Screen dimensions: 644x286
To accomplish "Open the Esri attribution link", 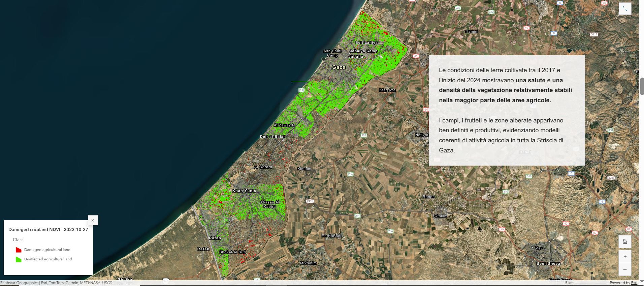I will coord(634,283).
